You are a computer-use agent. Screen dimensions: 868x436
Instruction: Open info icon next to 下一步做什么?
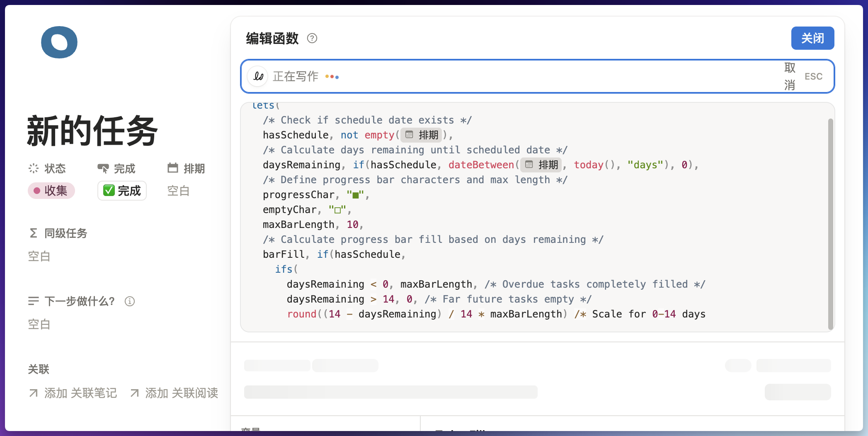tap(130, 301)
